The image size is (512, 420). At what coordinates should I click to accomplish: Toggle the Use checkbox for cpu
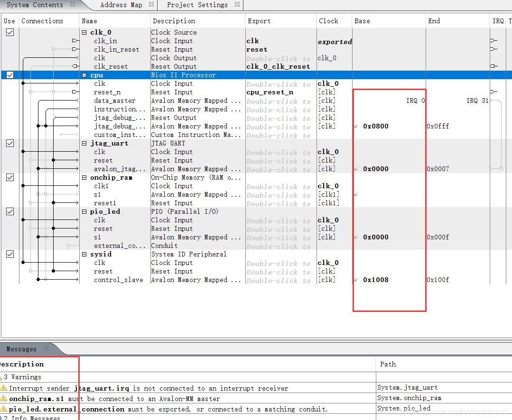coord(10,75)
